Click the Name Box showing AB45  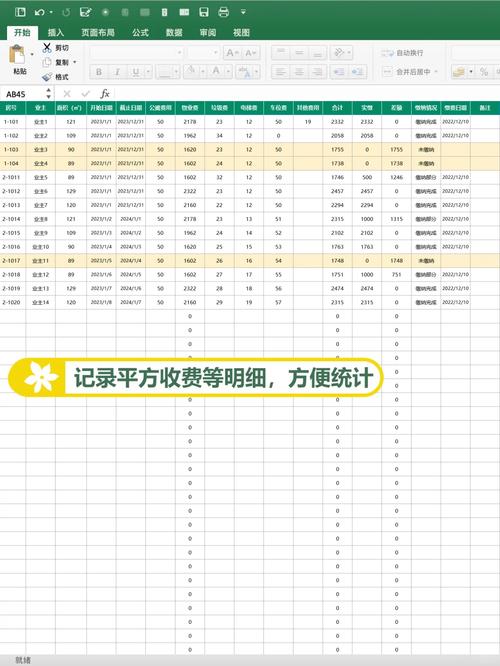click(x=22, y=94)
